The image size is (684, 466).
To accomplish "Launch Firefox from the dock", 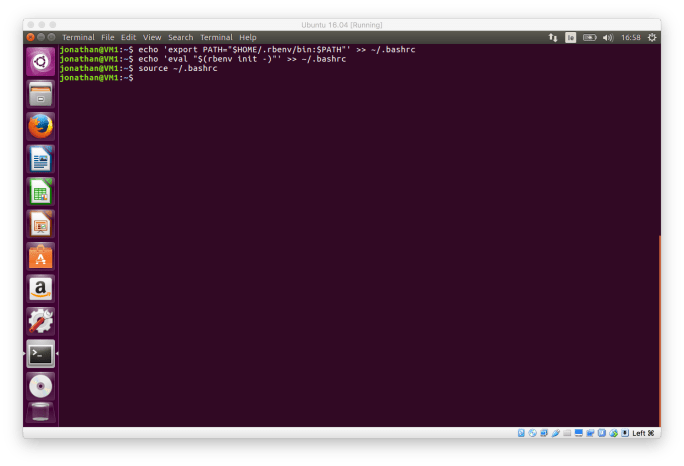I will click(40, 126).
